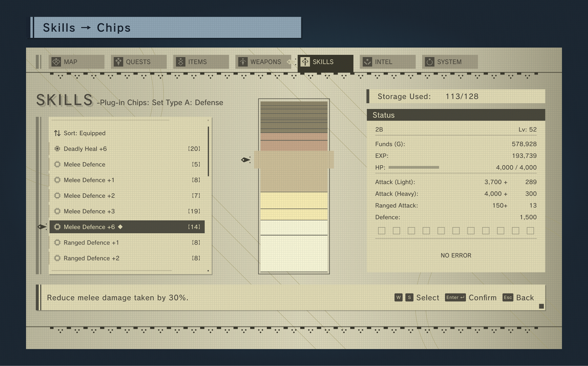
Task: Click the Ranged Defence +2 chip icon
Action: [x=57, y=258]
